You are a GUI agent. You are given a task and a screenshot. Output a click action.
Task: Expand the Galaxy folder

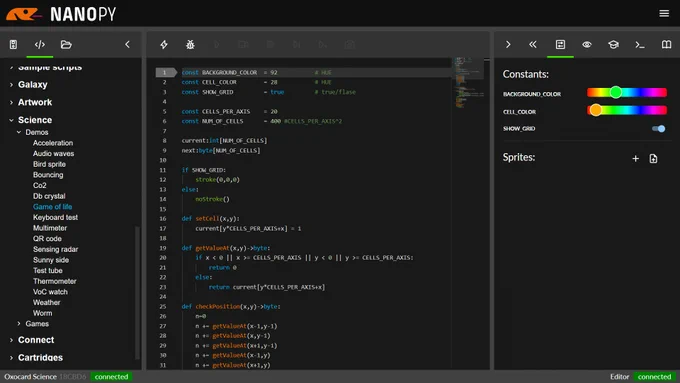pos(33,85)
